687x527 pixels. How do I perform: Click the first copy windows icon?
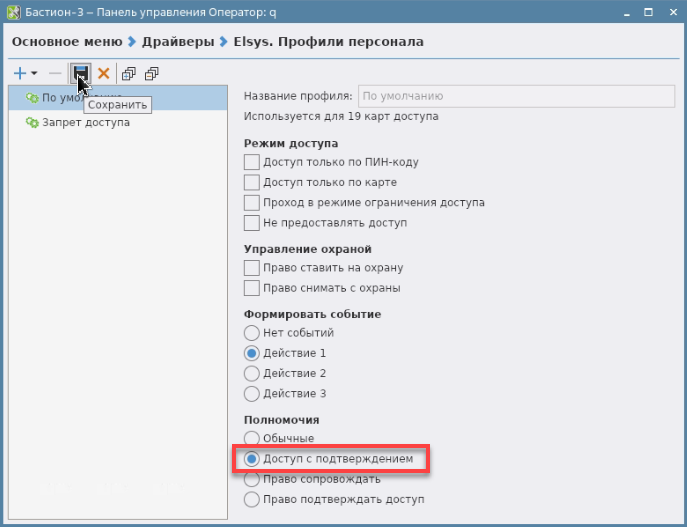[128, 73]
